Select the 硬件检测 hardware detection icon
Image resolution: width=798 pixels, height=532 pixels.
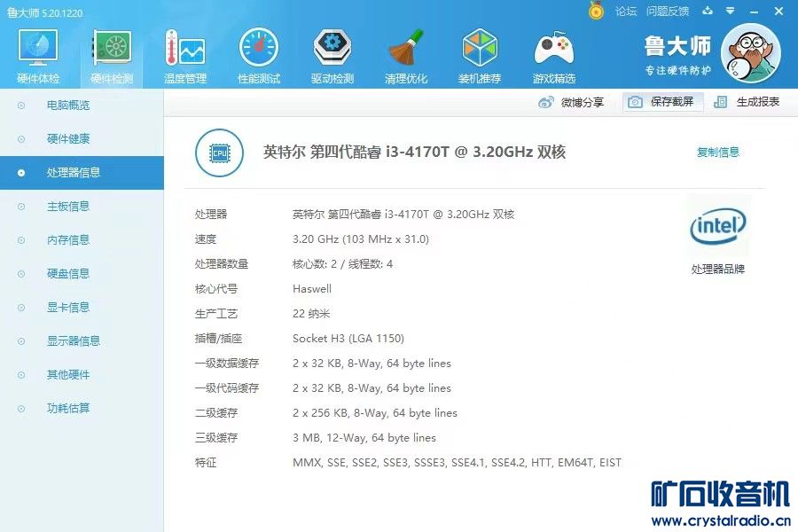click(112, 56)
